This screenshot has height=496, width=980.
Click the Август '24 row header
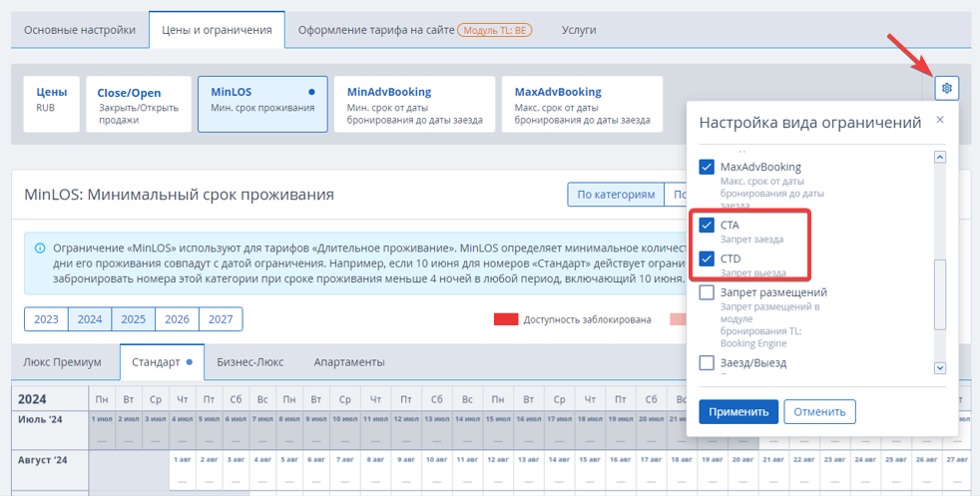[x=50, y=470]
